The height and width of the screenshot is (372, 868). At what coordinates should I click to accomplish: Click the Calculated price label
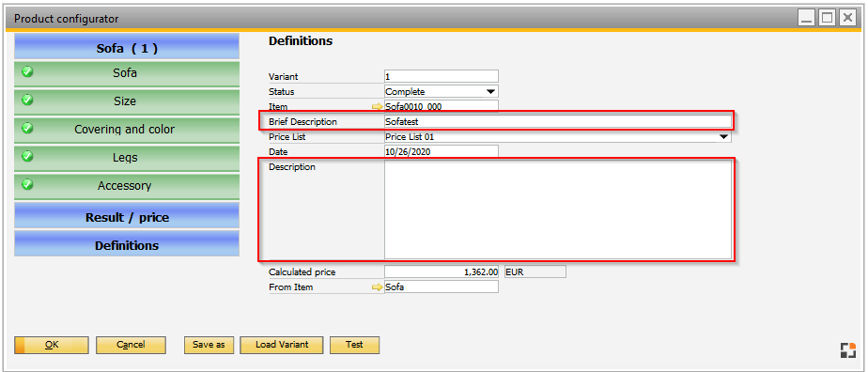(302, 271)
